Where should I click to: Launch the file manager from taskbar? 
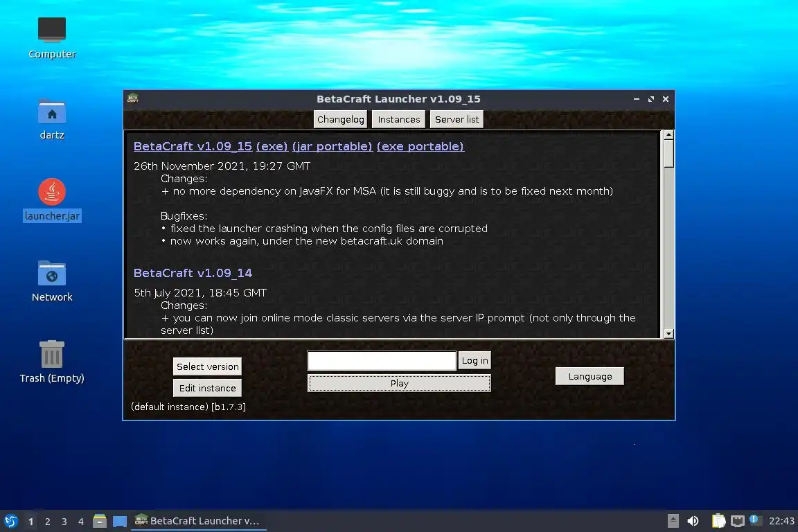pyautogui.click(x=100, y=521)
